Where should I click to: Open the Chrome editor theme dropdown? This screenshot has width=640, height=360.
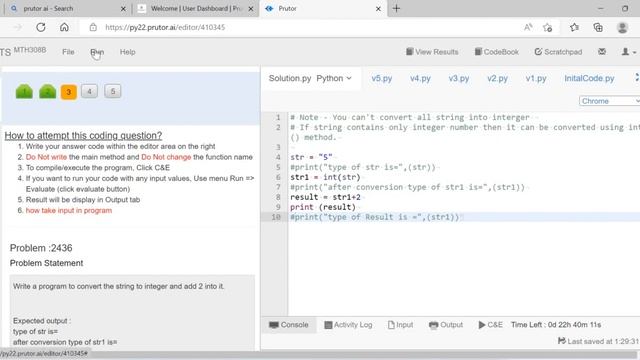coord(609,101)
